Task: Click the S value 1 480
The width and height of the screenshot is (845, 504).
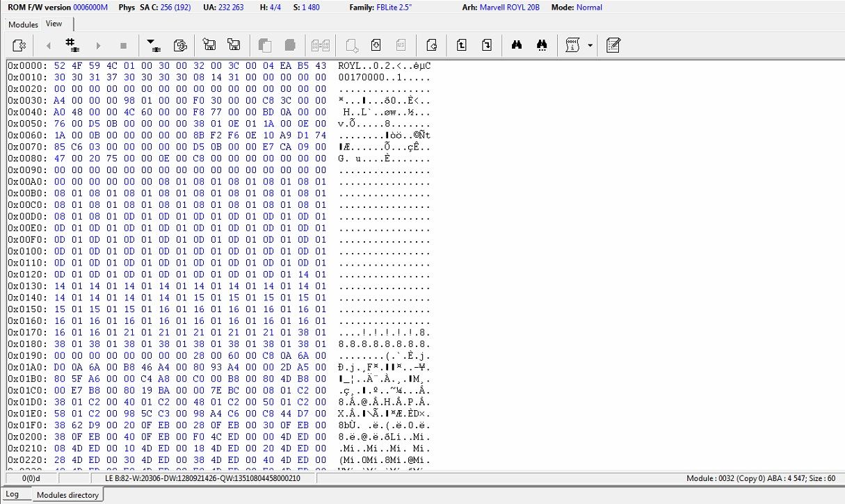Action: (310, 8)
